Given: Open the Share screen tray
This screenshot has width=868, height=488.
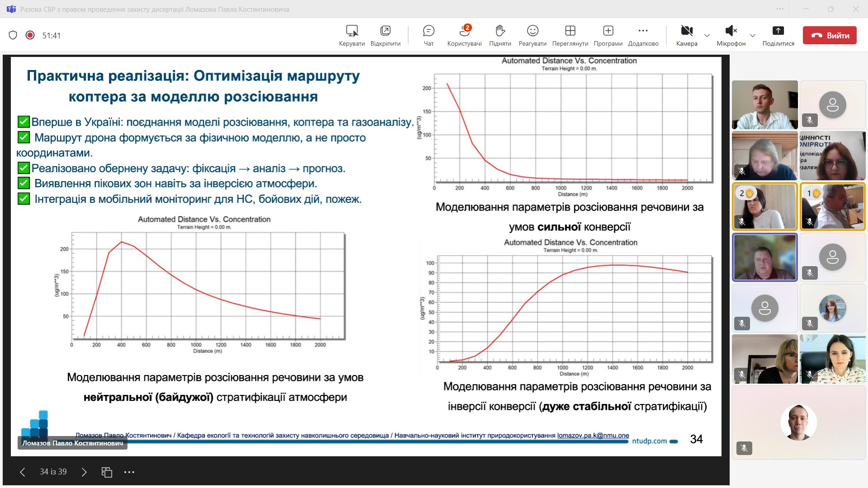Looking at the screenshot, I should [x=778, y=35].
